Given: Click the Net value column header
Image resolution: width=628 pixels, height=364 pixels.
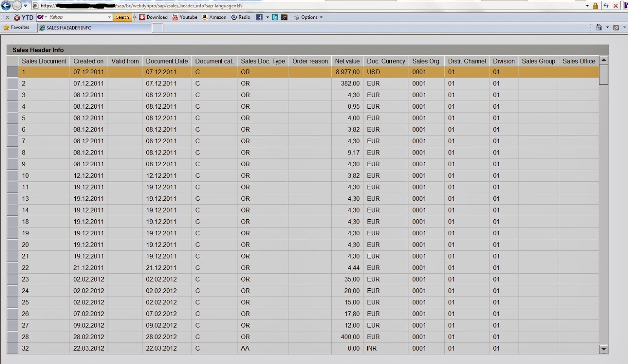Looking at the screenshot, I should coord(347,61).
